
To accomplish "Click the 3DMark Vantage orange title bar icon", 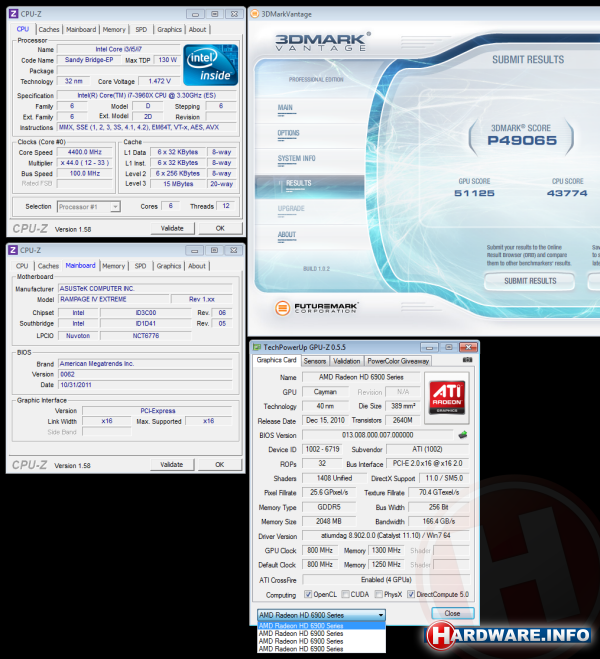I will coord(255,14).
